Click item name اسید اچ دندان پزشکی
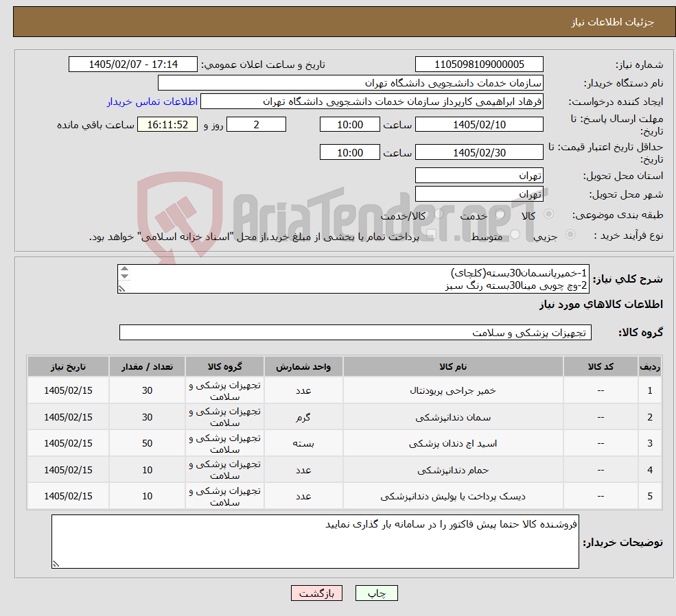Screen dimensions: 676x616 tap(453, 443)
